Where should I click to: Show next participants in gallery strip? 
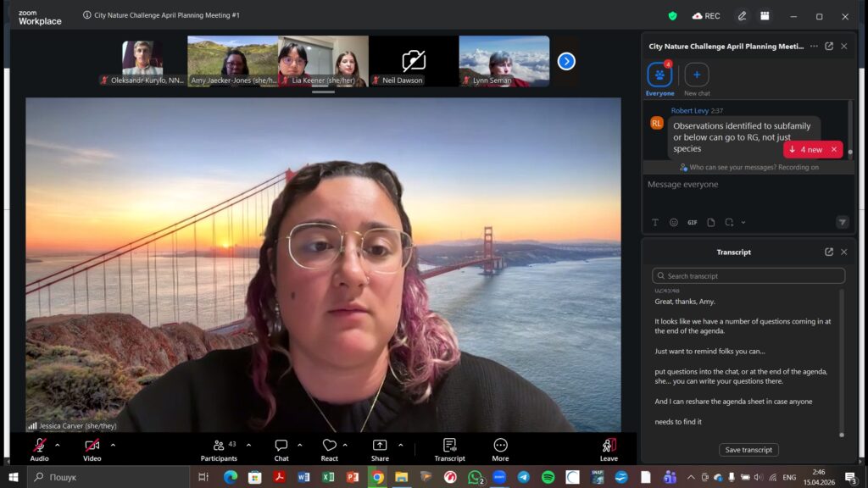point(566,61)
